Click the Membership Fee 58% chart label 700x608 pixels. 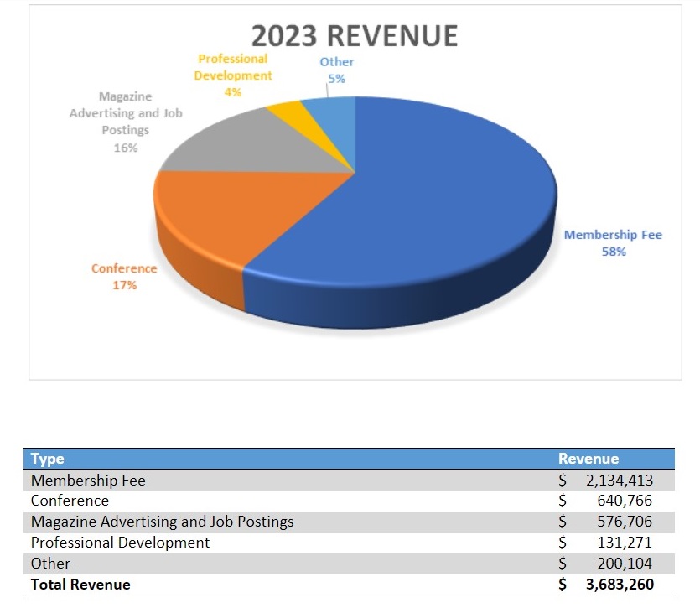613,243
